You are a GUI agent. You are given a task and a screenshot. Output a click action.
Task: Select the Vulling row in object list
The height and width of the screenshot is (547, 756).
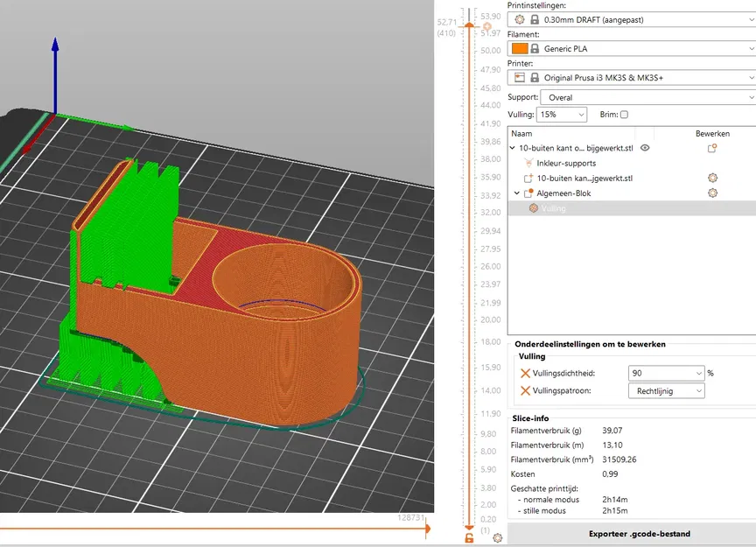tap(632, 208)
